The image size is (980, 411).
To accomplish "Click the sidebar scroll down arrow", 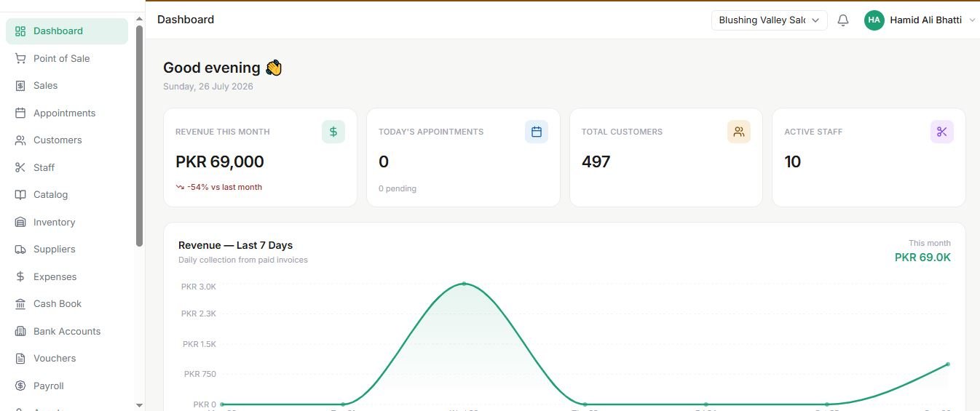I will tap(139, 405).
